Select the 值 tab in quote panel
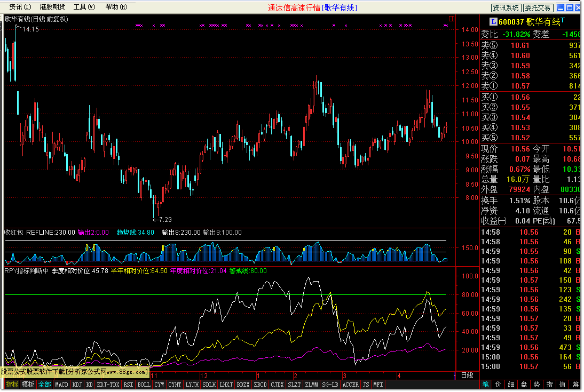584x392 pixels. coord(563,385)
